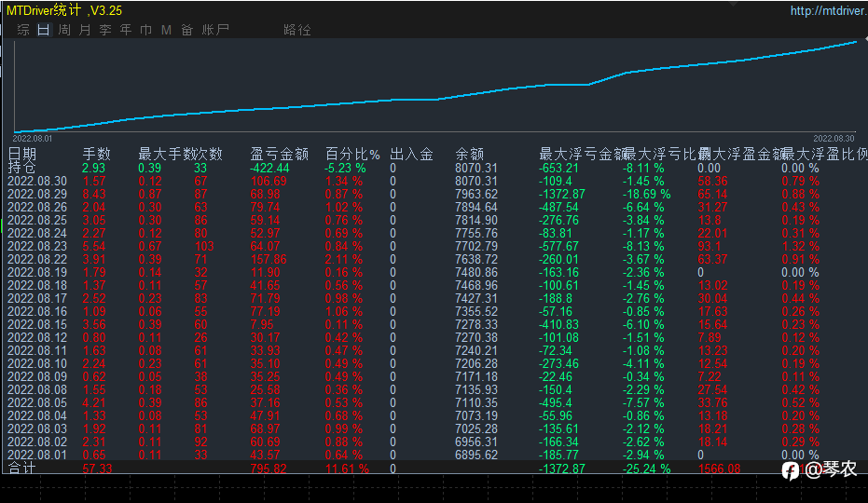Click the 盈亏金额 column header
This screenshot has width=868, height=503.
click(x=279, y=155)
